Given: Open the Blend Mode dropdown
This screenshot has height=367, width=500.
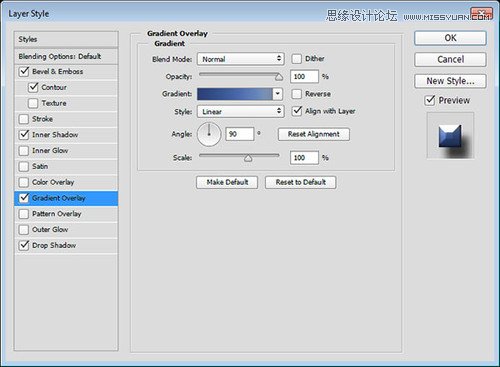Looking at the screenshot, I should (x=240, y=59).
